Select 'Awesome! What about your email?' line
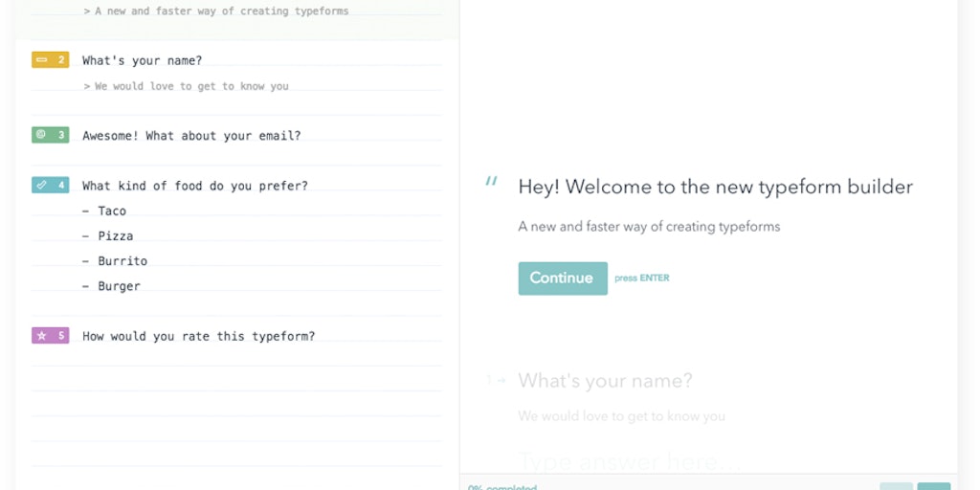 pos(191,136)
